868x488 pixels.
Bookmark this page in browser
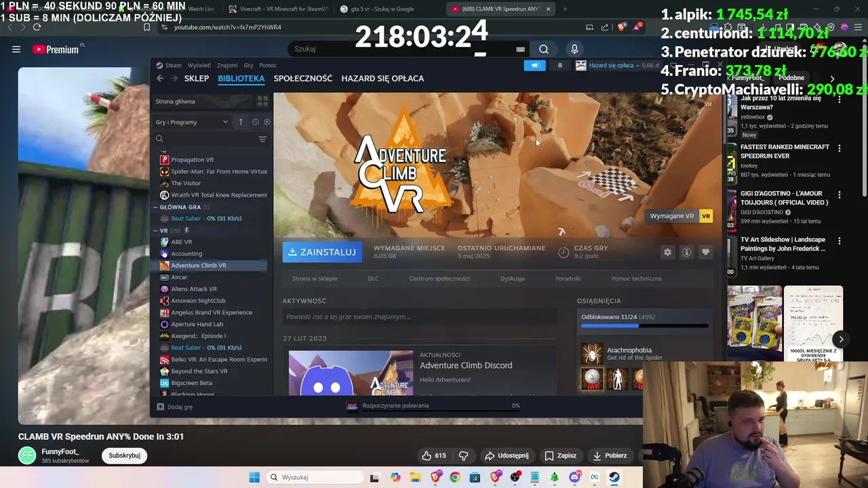tap(146, 27)
